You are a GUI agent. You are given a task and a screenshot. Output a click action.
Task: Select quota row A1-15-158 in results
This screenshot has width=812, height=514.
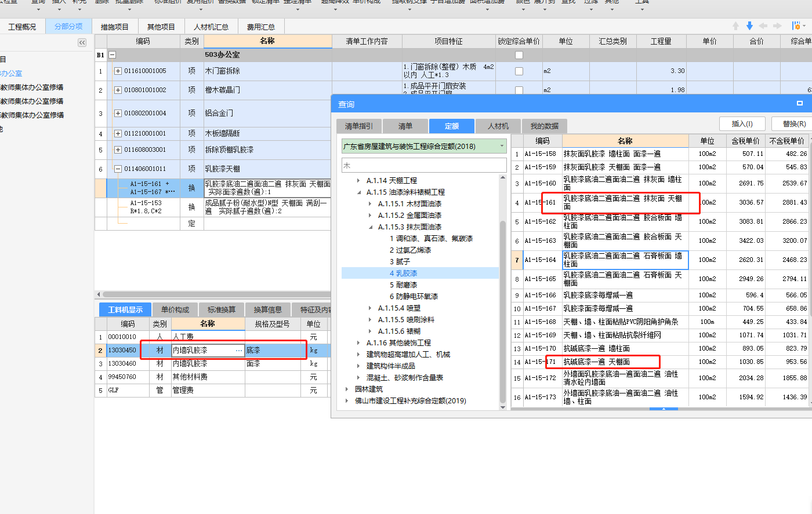point(662,154)
